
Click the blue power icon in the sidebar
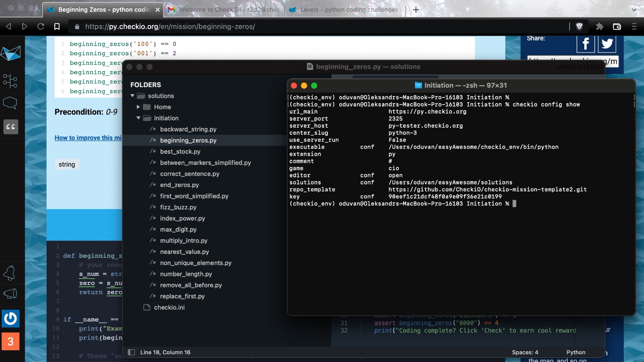[10, 318]
